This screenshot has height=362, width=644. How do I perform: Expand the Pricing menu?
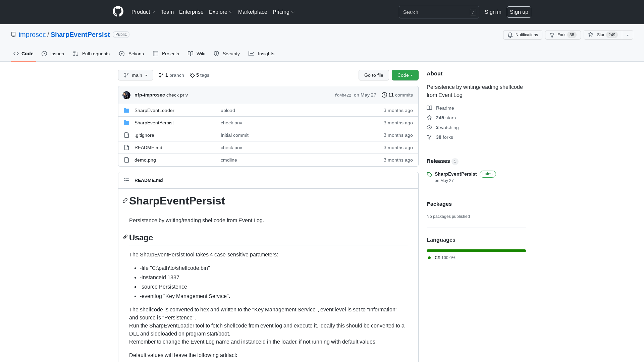[x=284, y=12]
